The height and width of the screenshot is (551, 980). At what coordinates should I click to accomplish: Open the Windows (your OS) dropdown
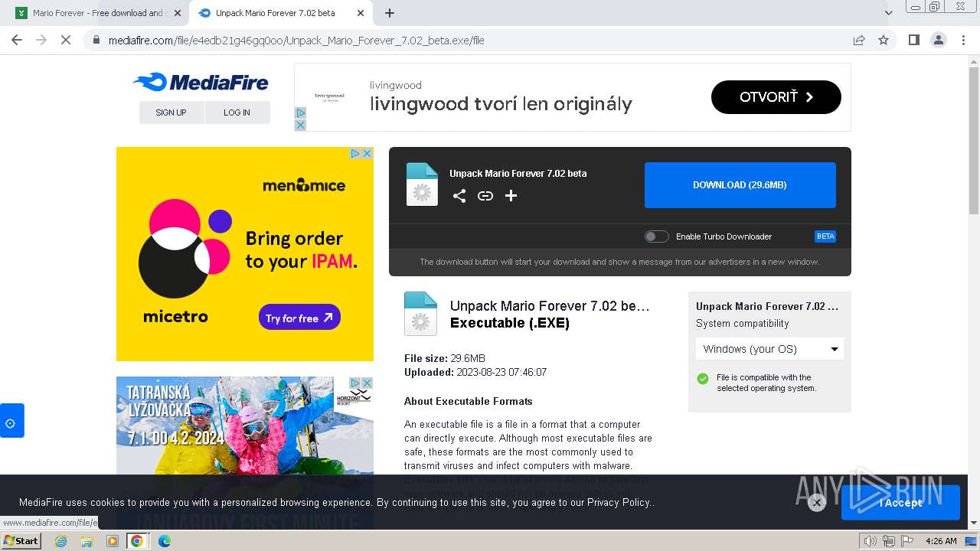click(x=769, y=349)
